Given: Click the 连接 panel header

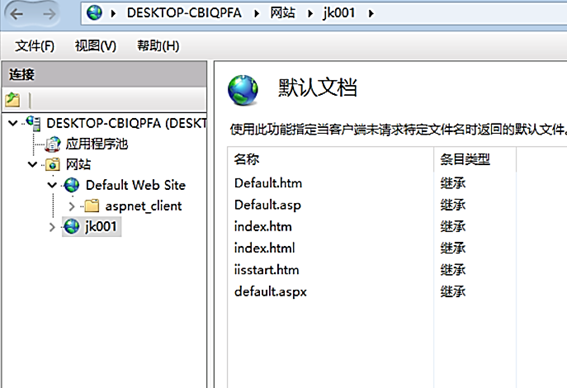Looking at the screenshot, I should click(104, 74).
